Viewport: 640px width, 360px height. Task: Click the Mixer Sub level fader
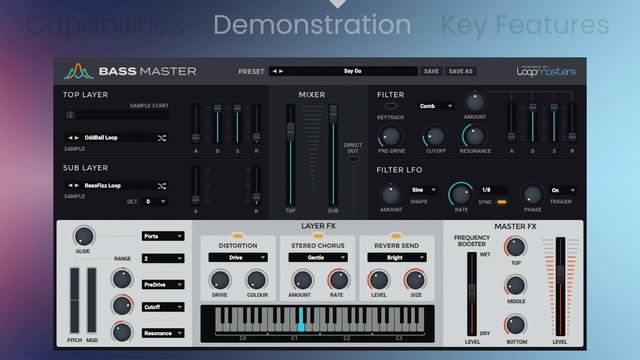pos(333,155)
